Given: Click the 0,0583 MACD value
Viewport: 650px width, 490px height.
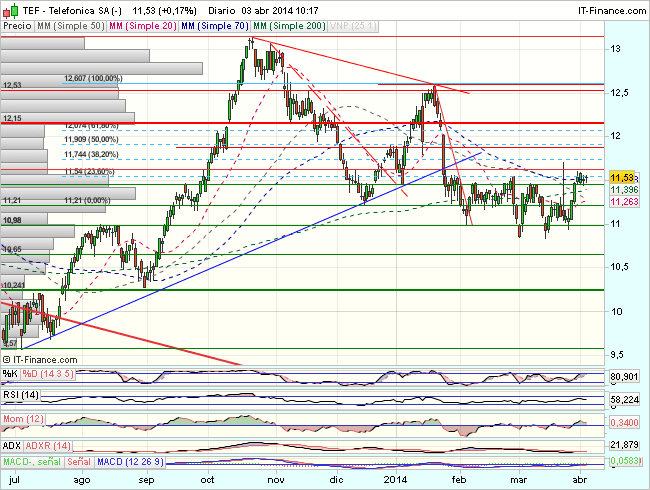Looking at the screenshot, I should click(624, 461).
